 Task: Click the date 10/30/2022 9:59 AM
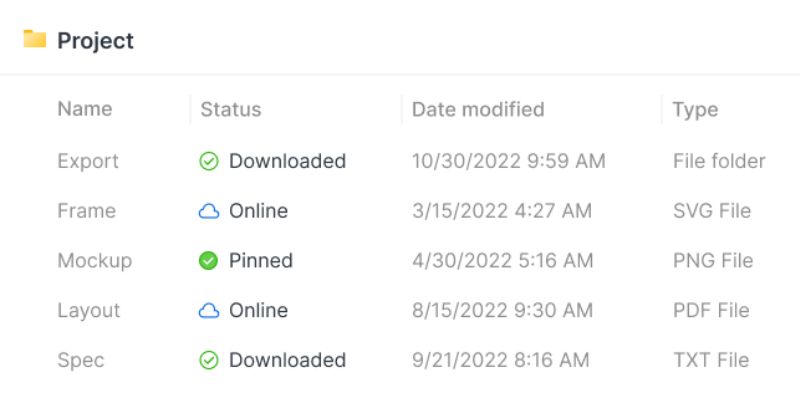click(x=509, y=161)
